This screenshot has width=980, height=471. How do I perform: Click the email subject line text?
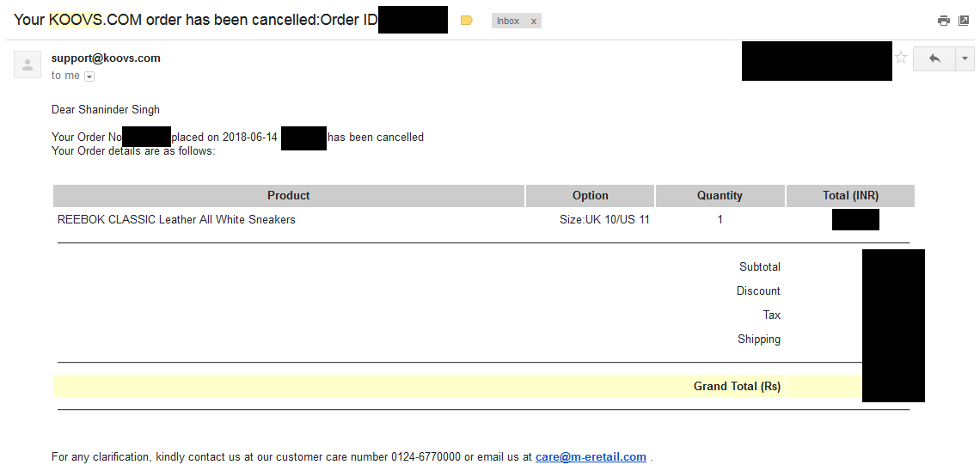[x=195, y=20]
